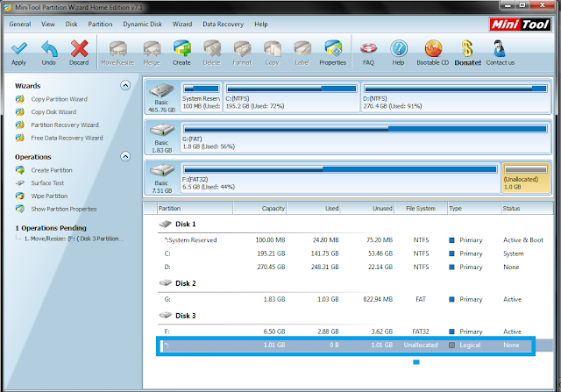Image resolution: width=561 pixels, height=392 pixels.
Task: Select the 465.76 GB Basic disk icon
Action: click(161, 90)
